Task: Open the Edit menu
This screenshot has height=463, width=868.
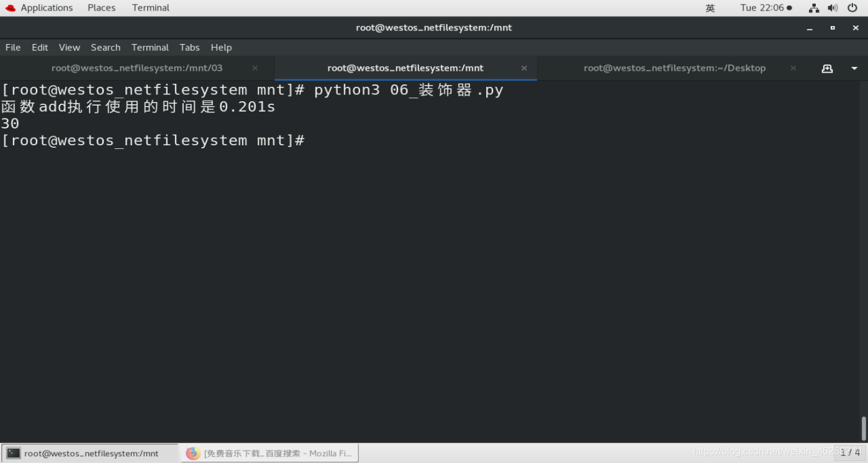Action: [40, 47]
